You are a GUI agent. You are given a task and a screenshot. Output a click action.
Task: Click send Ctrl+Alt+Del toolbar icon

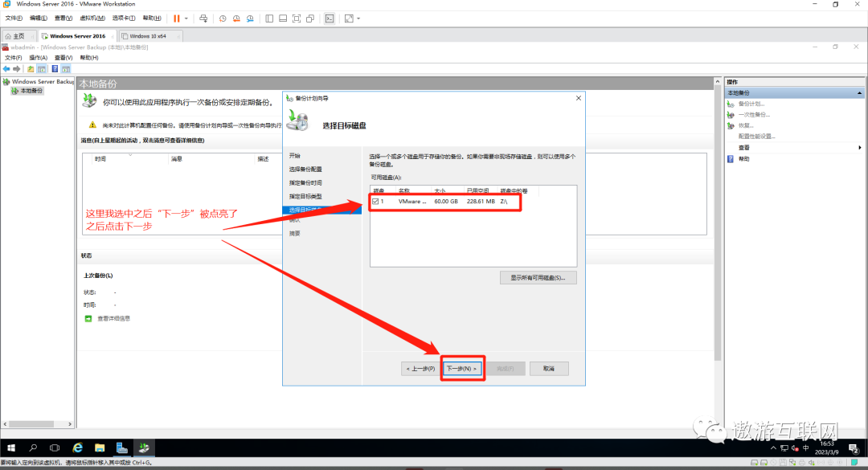point(203,18)
